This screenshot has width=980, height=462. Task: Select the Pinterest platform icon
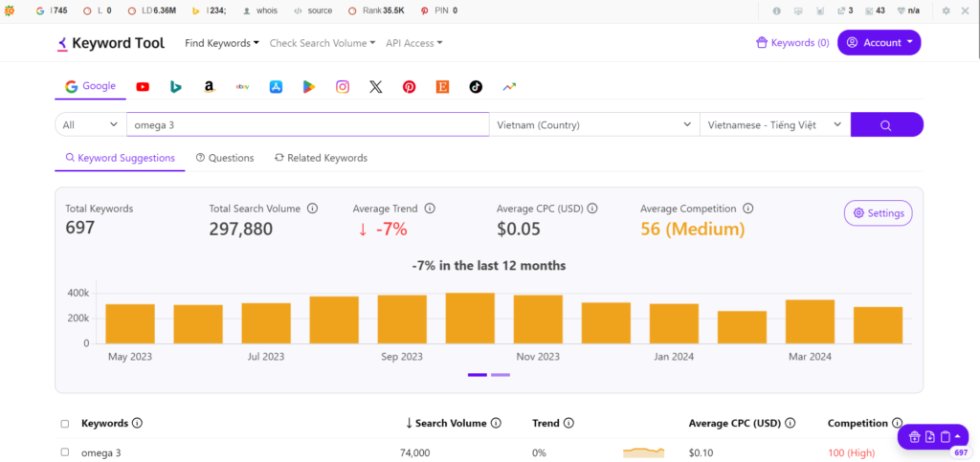point(410,87)
